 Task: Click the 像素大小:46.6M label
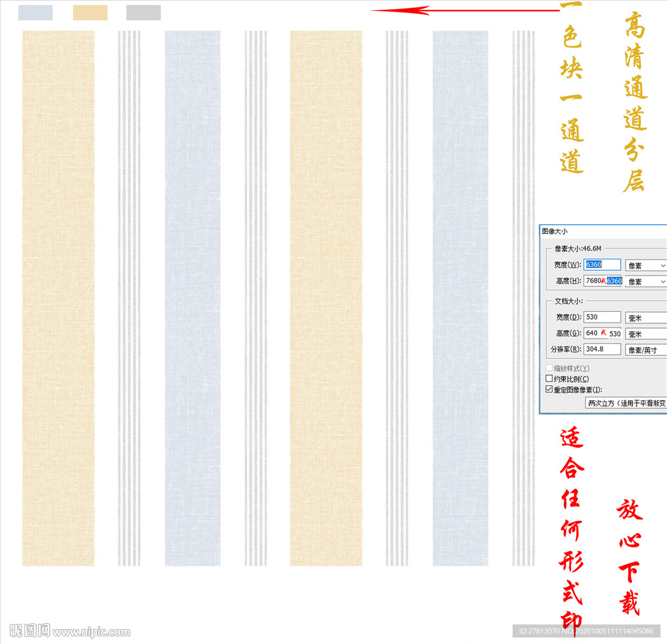(x=578, y=248)
